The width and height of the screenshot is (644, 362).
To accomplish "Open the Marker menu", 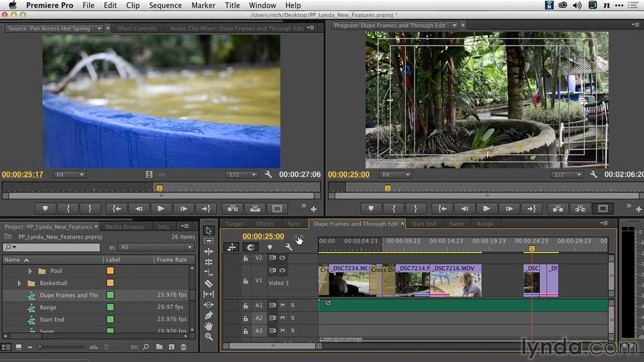I will coord(203,5).
